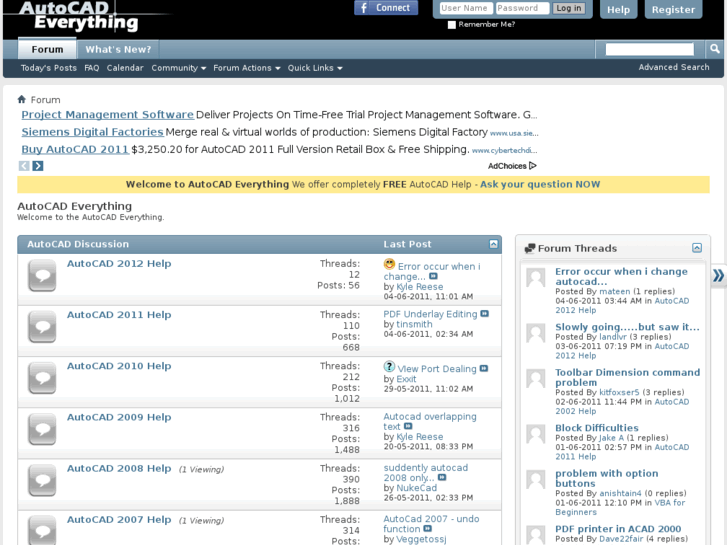727x545 pixels.
Task: Click go-to-last-post icon for AutoCad 2007 undo function
Action: (x=427, y=529)
